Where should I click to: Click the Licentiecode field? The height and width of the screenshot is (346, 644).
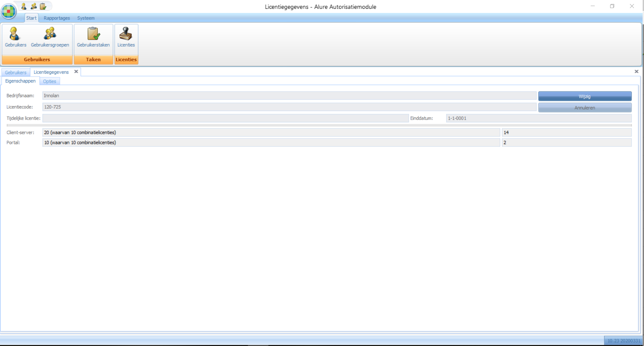tap(289, 107)
